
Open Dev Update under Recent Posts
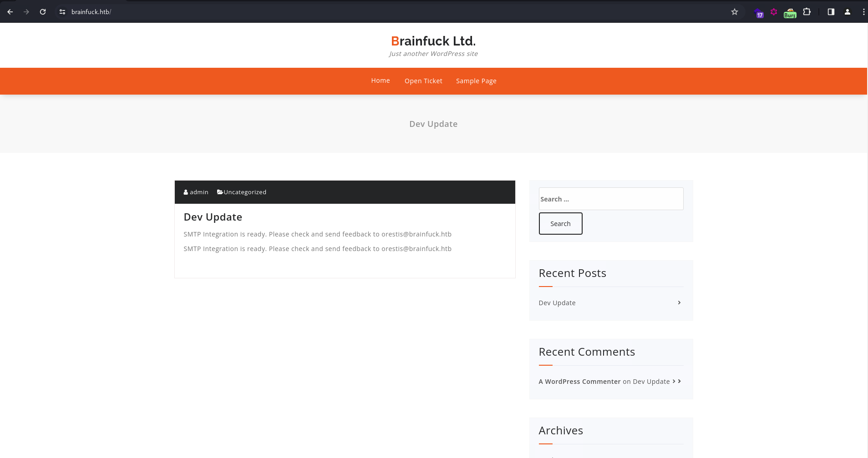[x=557, y=303]
